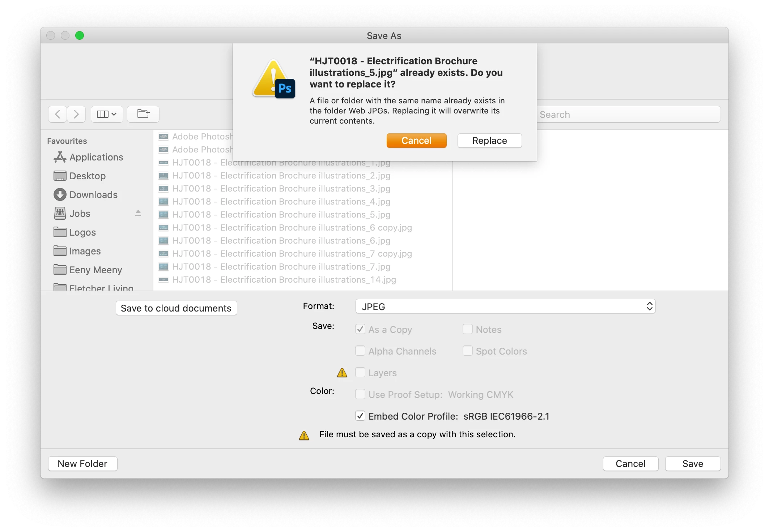Toggle the As a Copy checkbox
The width and height of the screenshot is (769, 532).
[360, 329]
